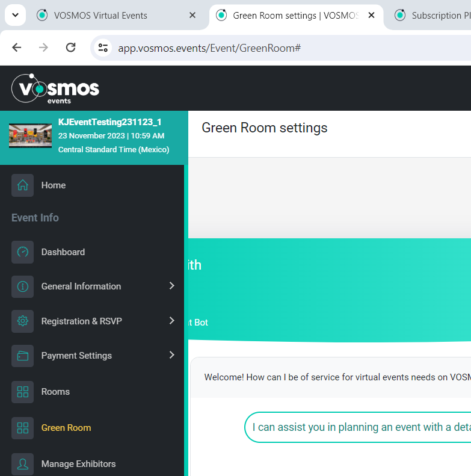Image resolution: width=471 pixels, height=476 pixels.
Task: Click the Home sidebar icon
Action: (22, 185)
